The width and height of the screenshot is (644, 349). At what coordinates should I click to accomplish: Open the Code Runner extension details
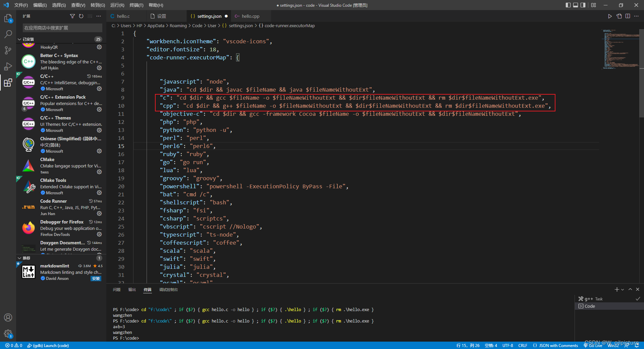(61, 207)
